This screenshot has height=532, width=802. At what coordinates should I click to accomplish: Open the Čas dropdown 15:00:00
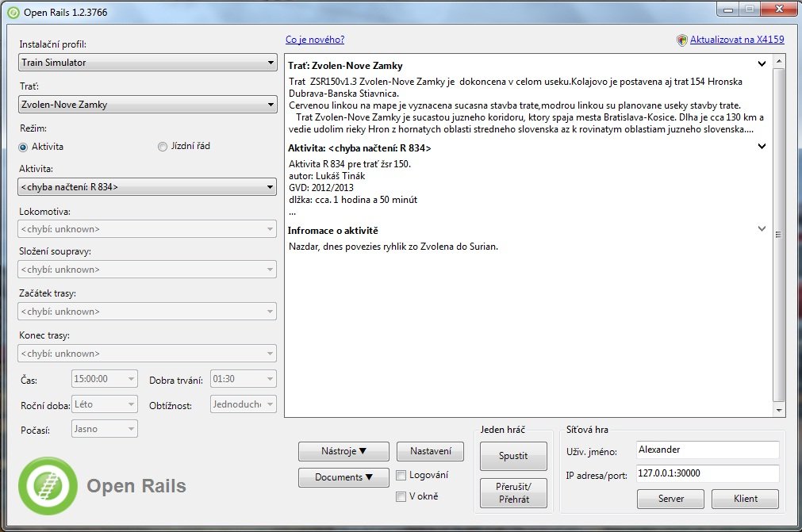coord(105,379)
